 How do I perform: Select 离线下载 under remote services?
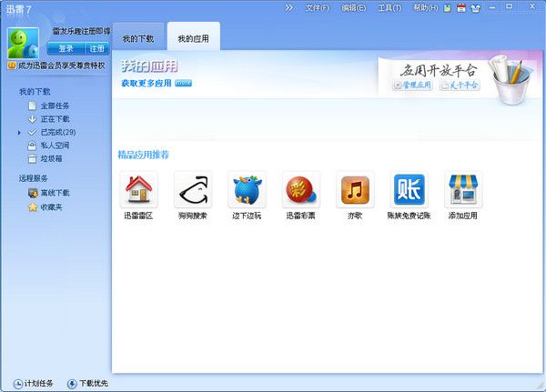click(x=55, y=193)
